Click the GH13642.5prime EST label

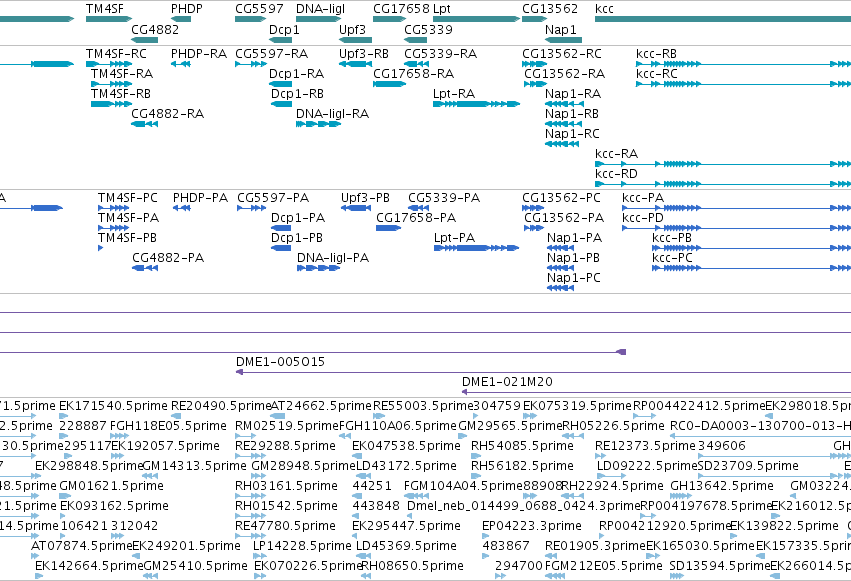(722, 487)
